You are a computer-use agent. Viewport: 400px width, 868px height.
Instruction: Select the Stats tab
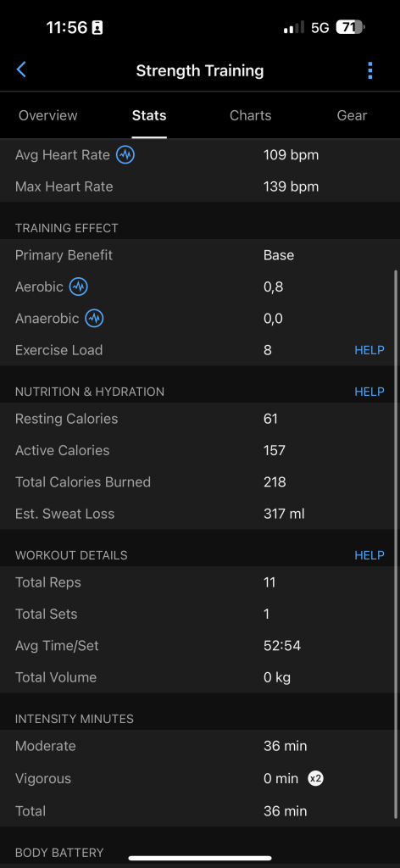coord(149,115)
